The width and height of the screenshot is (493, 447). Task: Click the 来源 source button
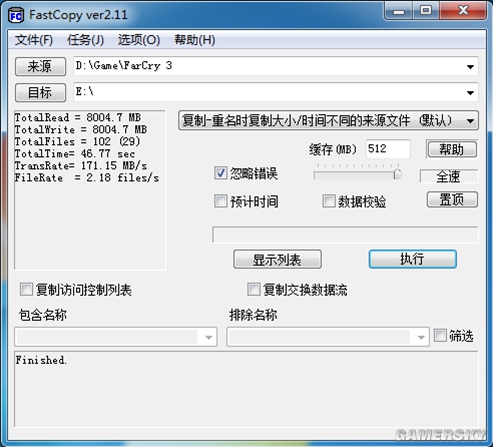point(40,66)
